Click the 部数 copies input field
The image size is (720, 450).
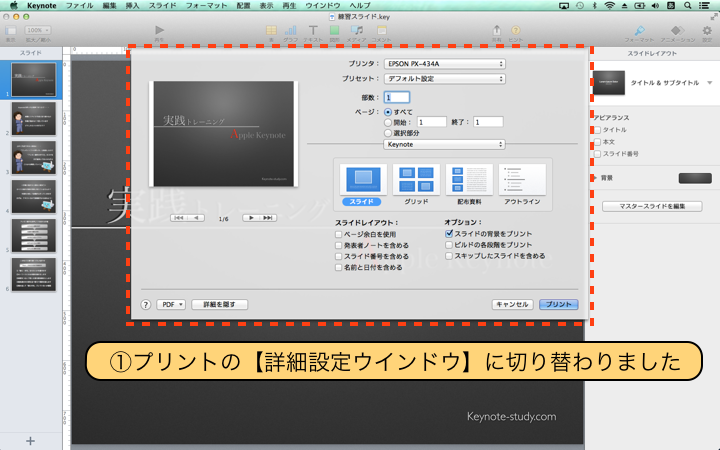pyautogui.click(x=397, y=97)
